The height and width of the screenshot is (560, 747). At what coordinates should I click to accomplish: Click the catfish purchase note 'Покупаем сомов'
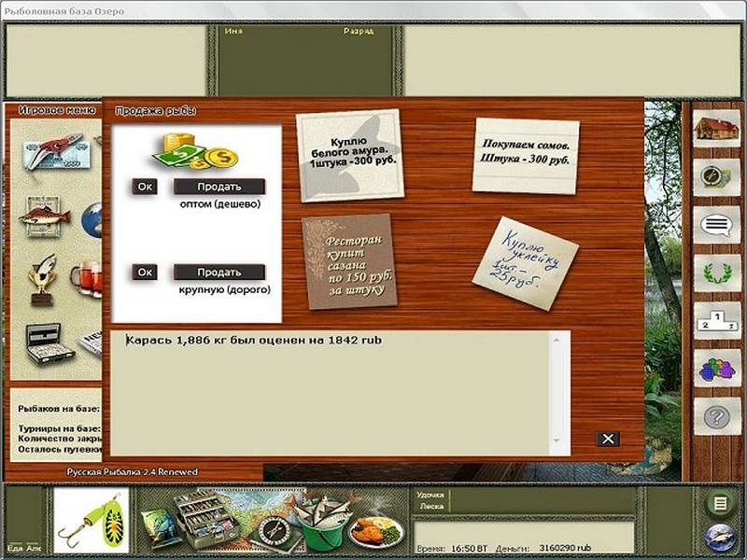525,154
